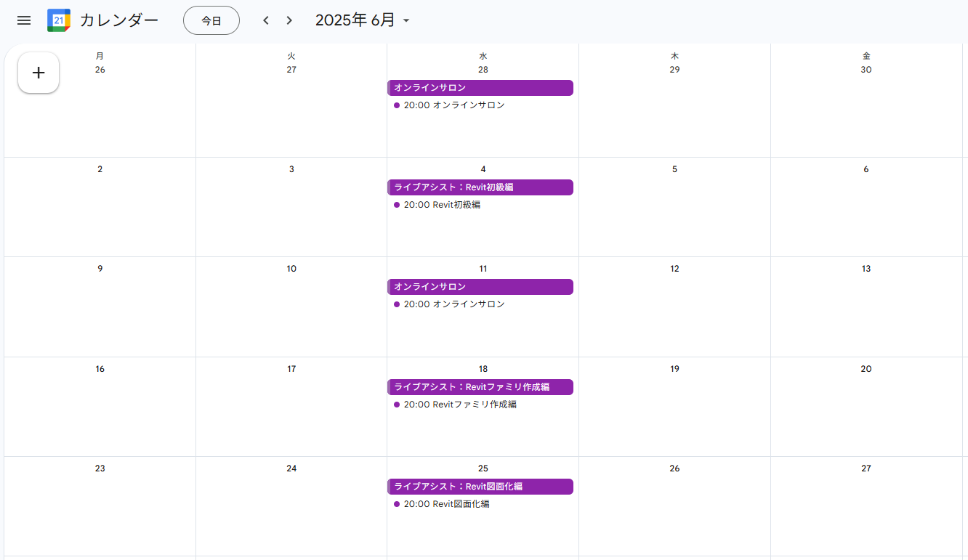Open the オンラインサロン banner on June 11
Viewport: 968px width, 560px height.
coord(480,287)
